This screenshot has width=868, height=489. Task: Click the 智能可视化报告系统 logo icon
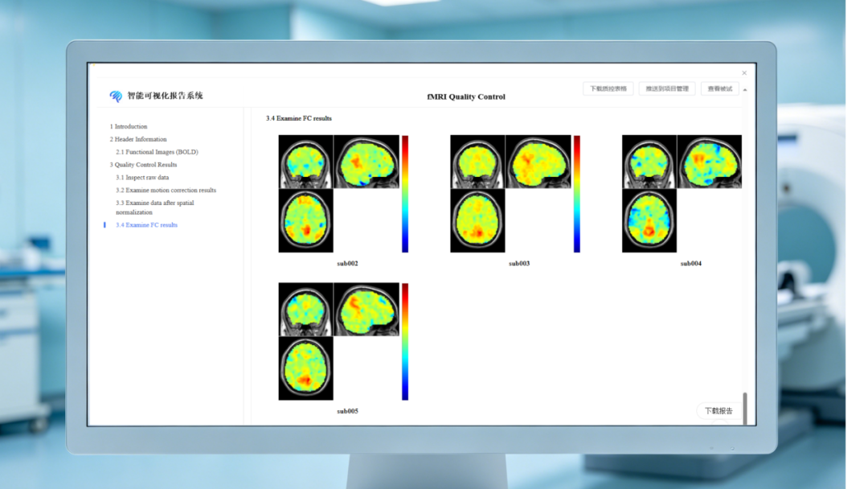[x=116, y=96]
